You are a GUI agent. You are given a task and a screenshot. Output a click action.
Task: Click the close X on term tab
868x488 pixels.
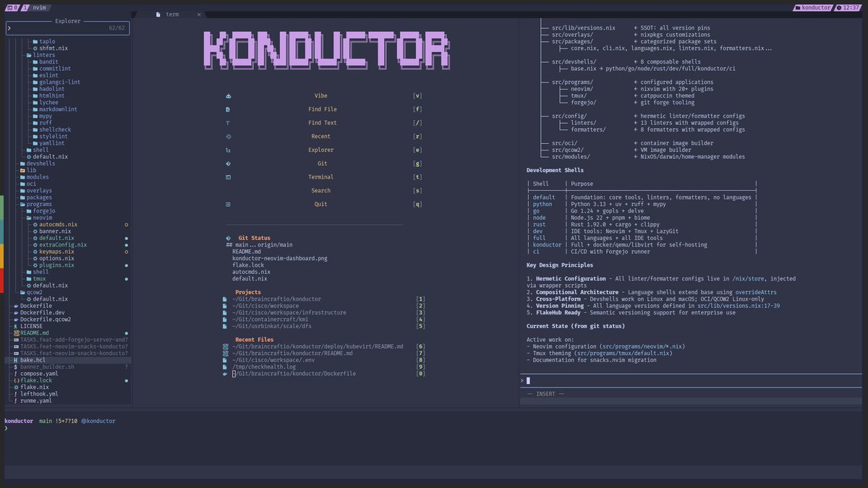pos(199,14)
